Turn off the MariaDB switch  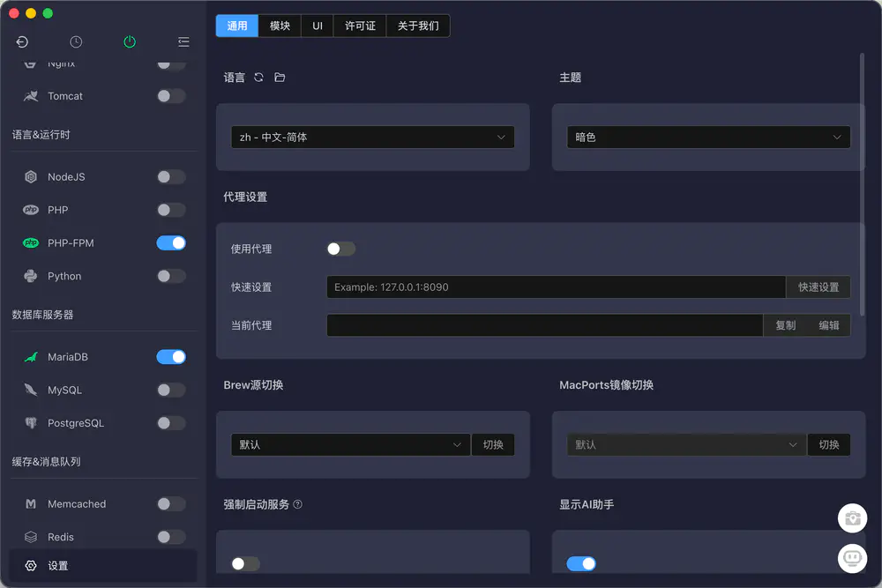(x=171, y=357)
